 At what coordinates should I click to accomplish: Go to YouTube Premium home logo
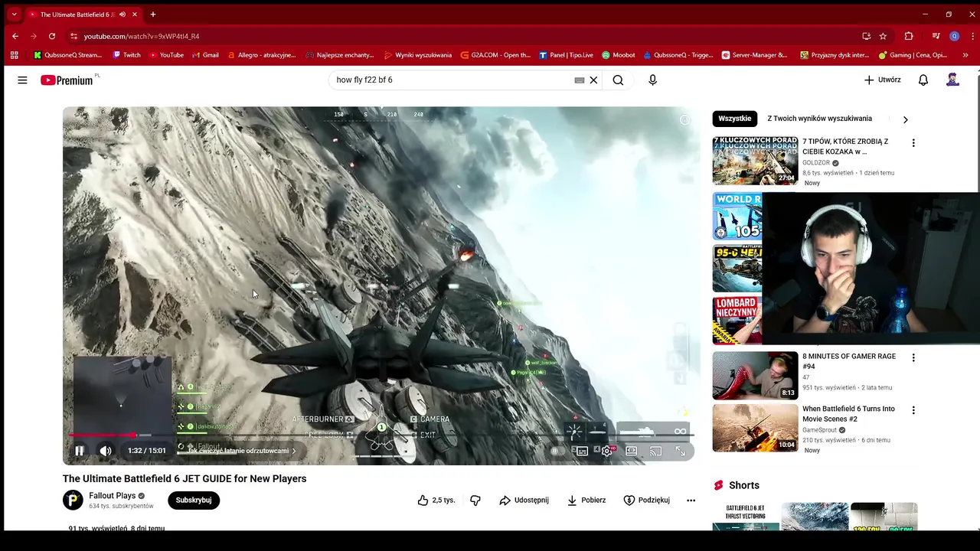pyautogui.click(x=67, y=80)
